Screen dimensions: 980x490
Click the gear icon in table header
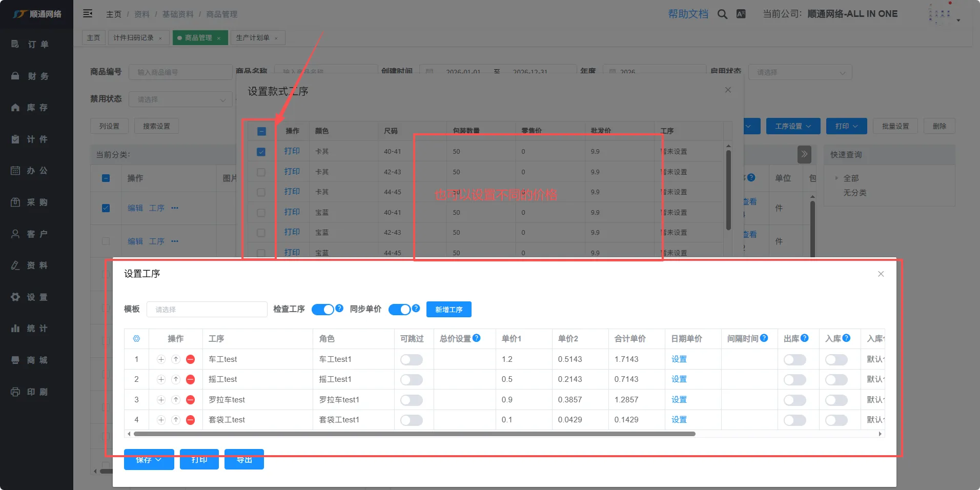point(136,339)
